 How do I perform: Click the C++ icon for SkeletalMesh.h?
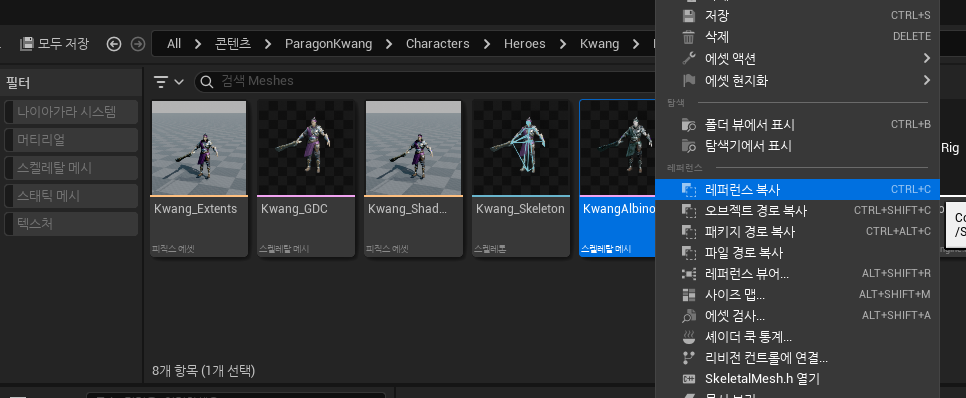pyautogui.click(x=689, y=378)
